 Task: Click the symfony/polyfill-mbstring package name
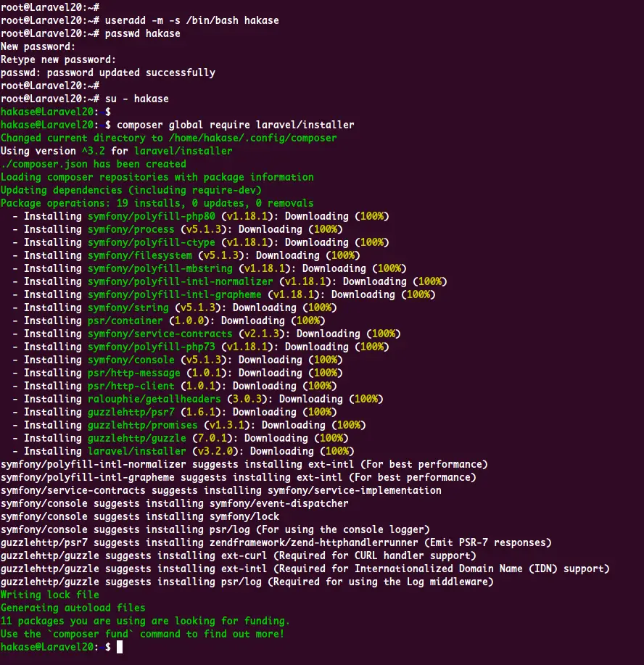(160, 268)
